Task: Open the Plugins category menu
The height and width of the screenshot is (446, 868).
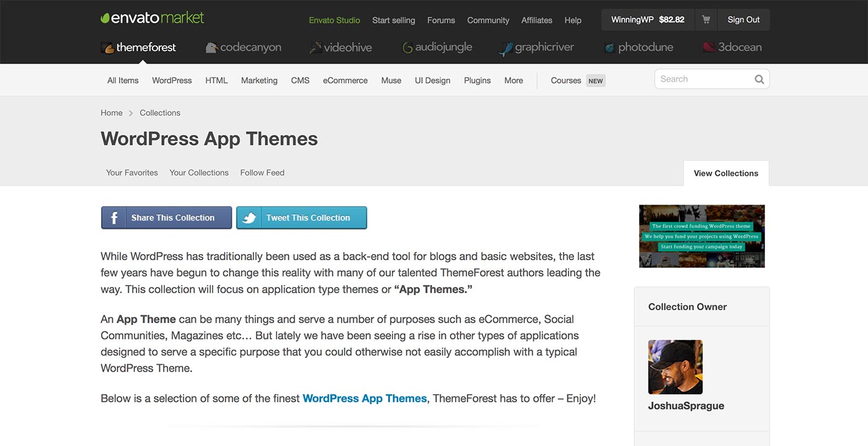Action: (x=477, y=81)
